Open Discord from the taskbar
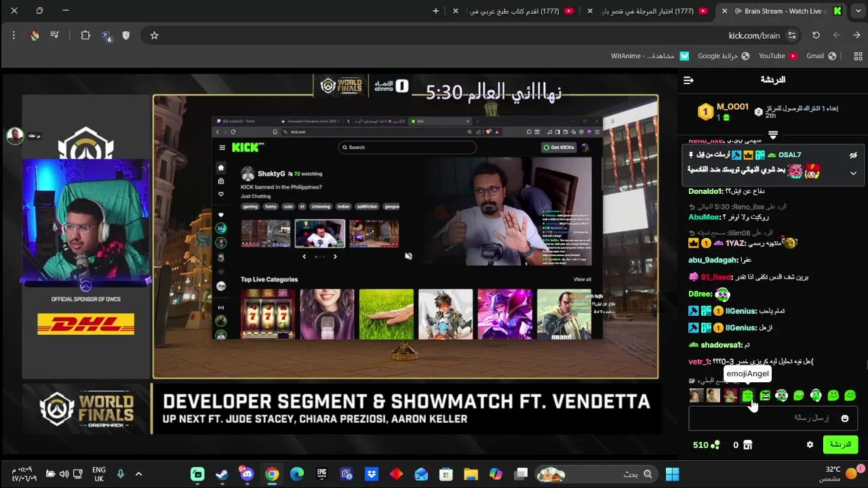The height and width of the screenshot is (488, 868). (x=247, y=474)
